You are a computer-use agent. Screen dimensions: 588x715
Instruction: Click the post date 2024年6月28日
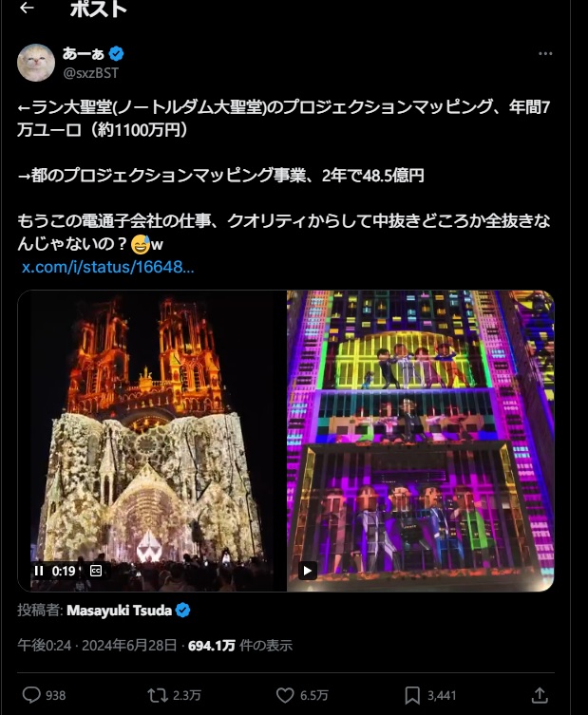129,646
